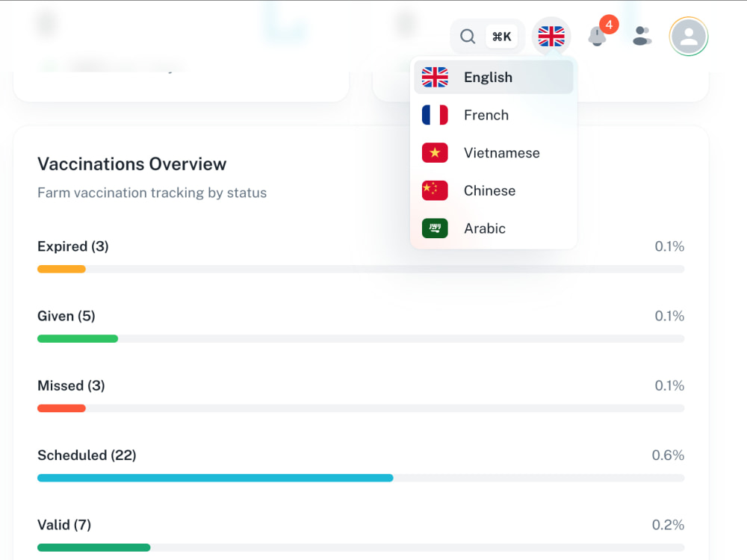Click the 0.1% Expired percentage

pyautogui.click(x=669, y=246)
